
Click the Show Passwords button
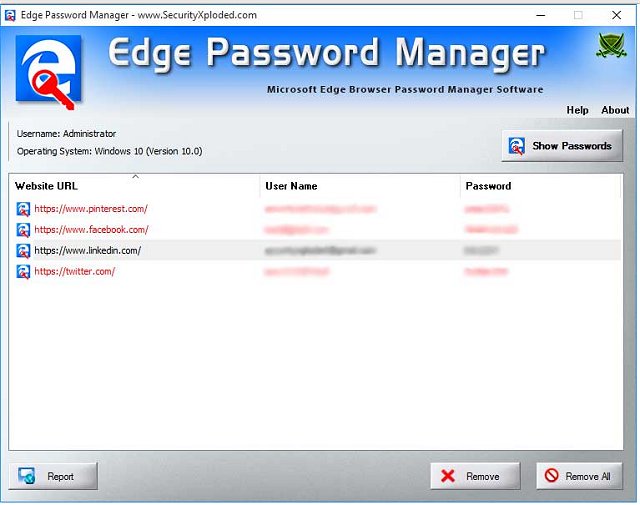click(562, 146)
